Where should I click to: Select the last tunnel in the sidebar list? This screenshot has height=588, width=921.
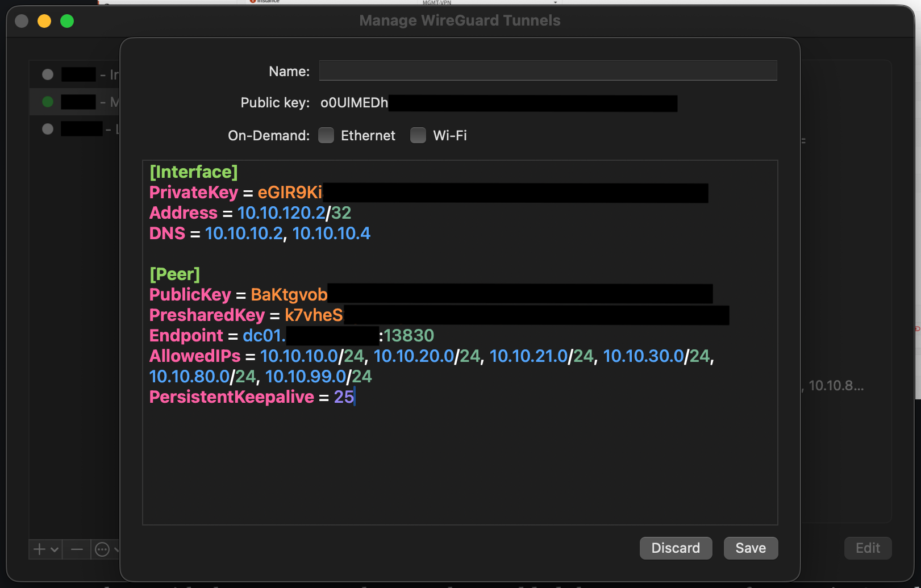click(x=80, y=128)
